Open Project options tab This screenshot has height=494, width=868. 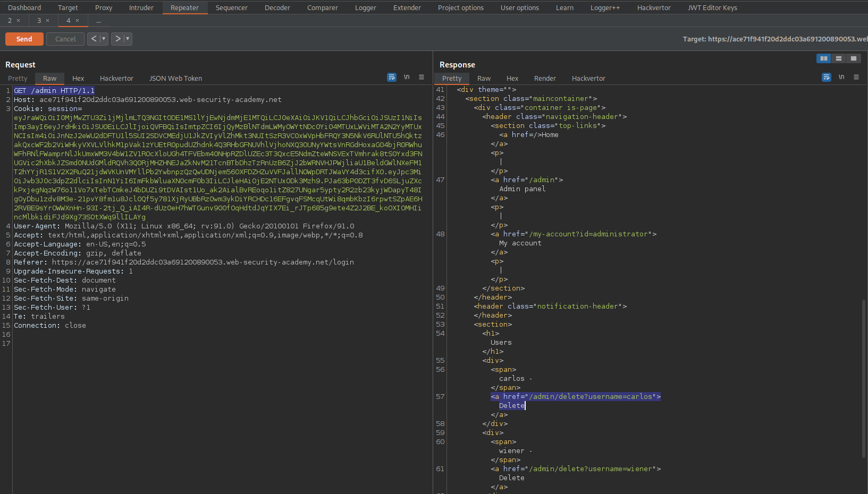(x=461, y=7)
